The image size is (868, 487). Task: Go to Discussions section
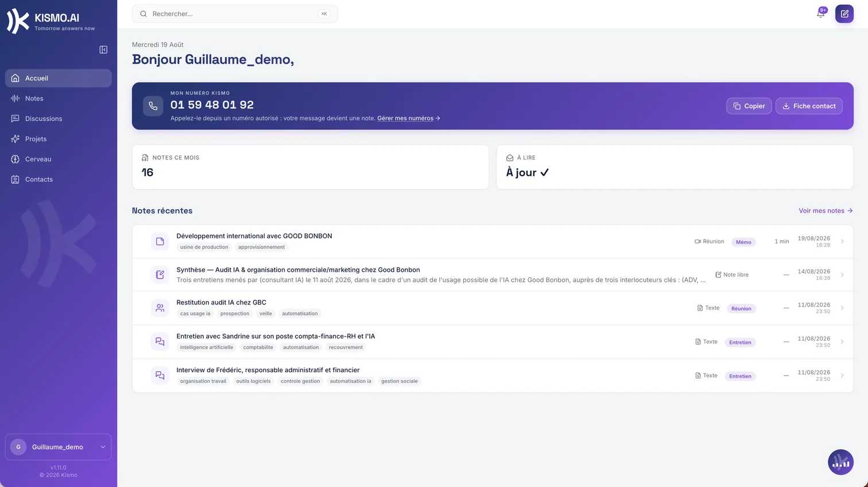[59, 119]
